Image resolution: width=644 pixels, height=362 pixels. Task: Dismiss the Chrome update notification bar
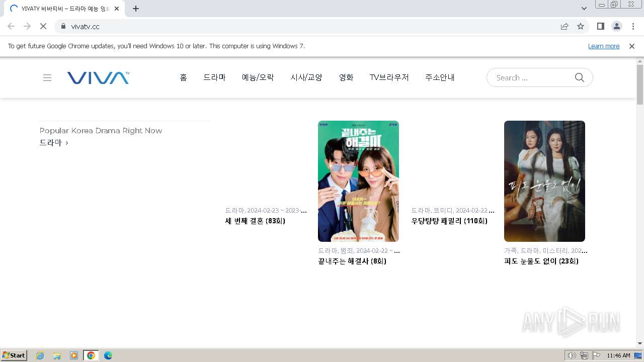click(x=632, y=46)
